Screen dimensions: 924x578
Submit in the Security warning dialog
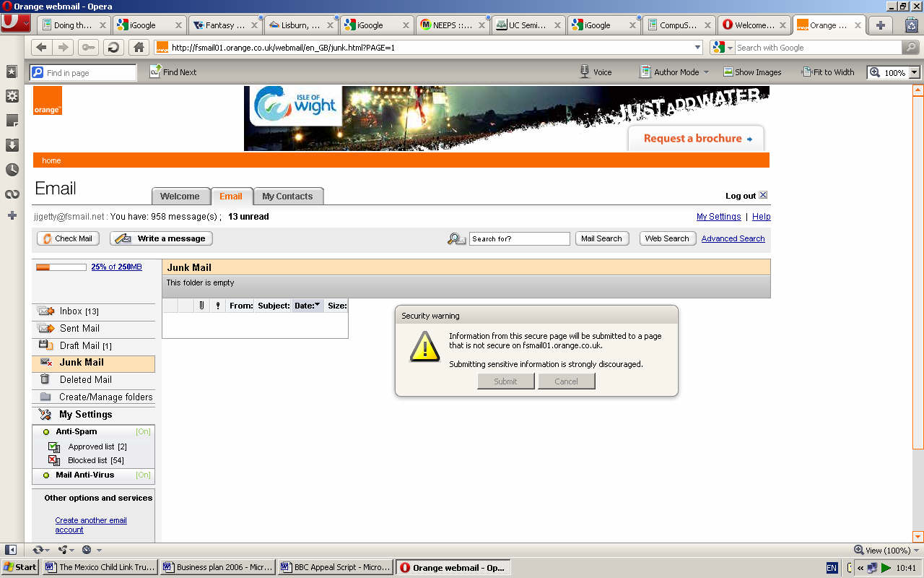pyautogui.click(x=505, y=381)
